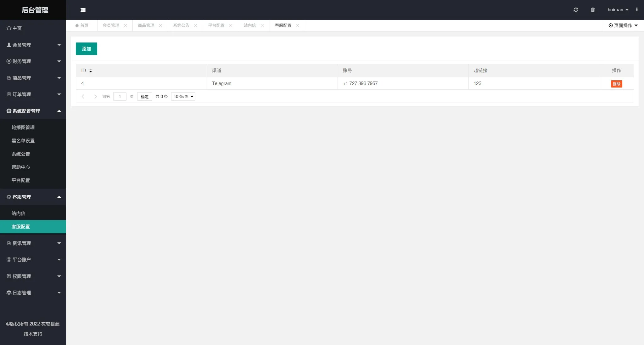Switch to the 首页 home tab
The height and width of the screenshot is (345, 644).
82,25
